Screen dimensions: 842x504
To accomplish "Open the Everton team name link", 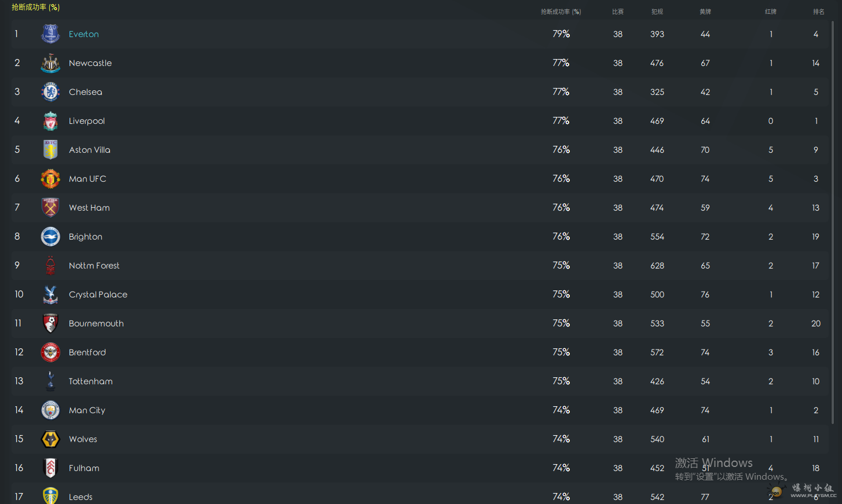I will click(x=84, y=34).
